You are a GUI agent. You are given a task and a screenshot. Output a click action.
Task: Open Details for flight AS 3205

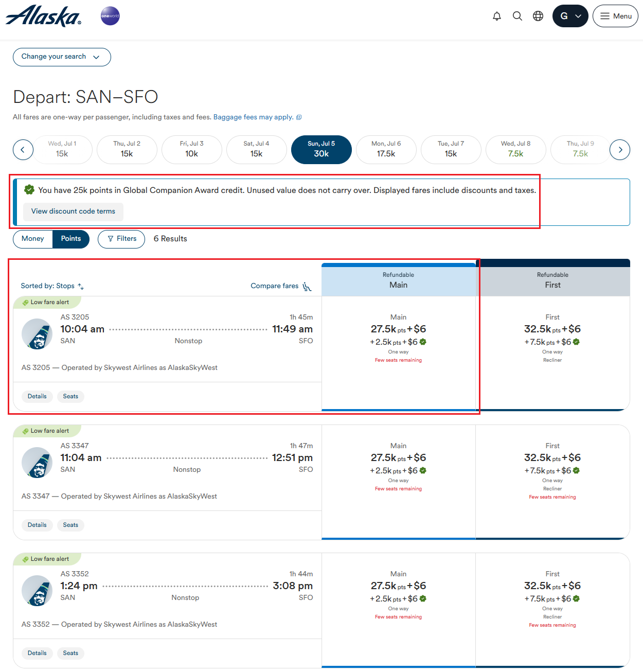tap(37, 396)
